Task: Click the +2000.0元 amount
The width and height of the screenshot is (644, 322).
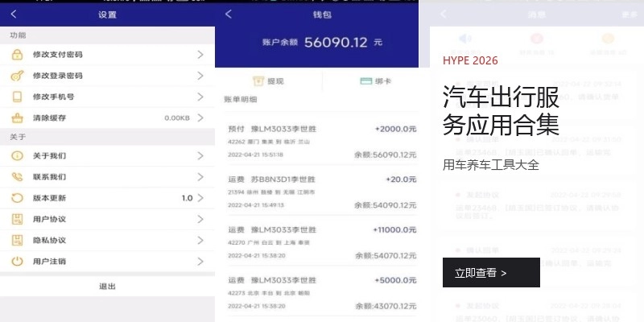Action: (395, 129)
